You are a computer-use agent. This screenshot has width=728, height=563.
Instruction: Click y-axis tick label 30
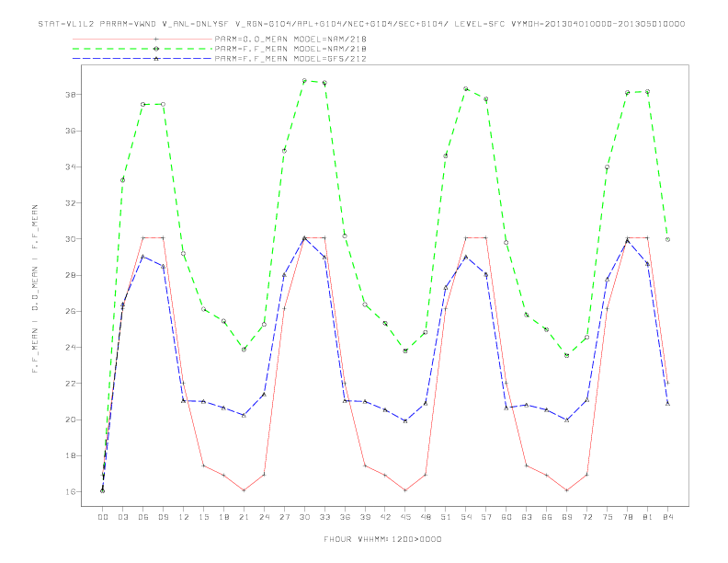(x=72, y=239)
